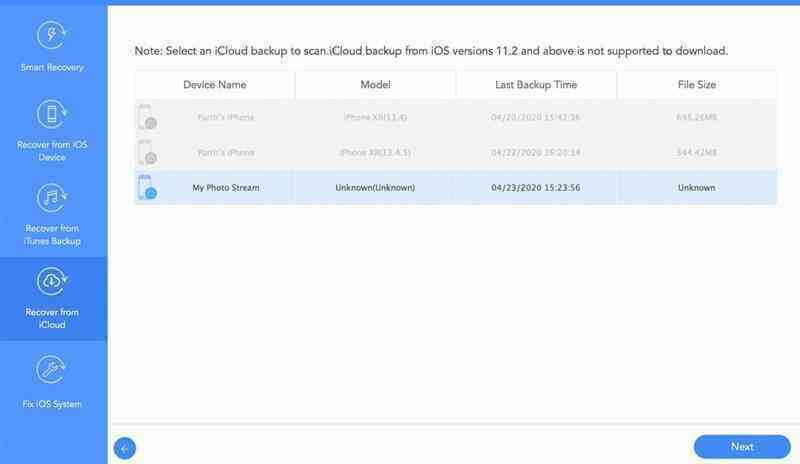800x464 pixels.
Task: Click the File Size column header
Action: (696, 85)
